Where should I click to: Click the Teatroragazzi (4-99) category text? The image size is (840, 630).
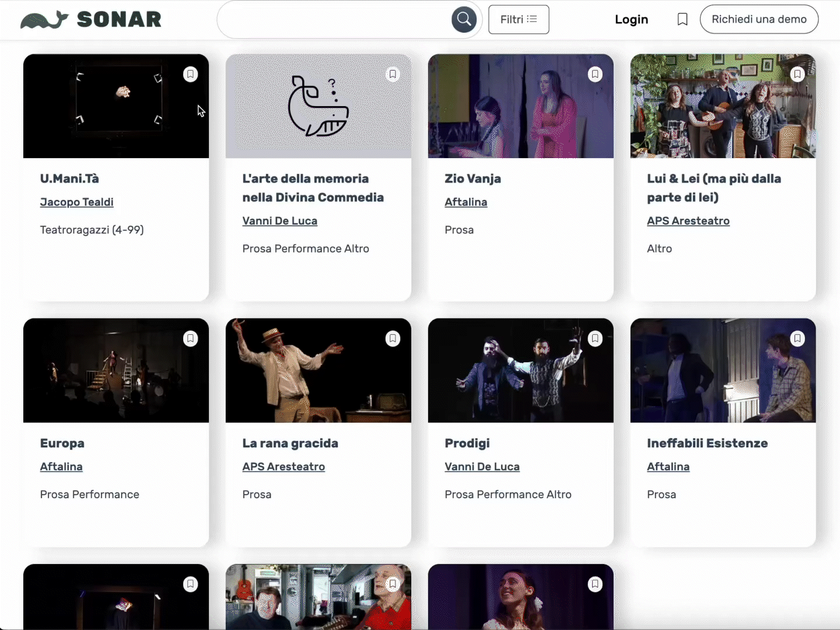pyautogui.click(x=92, y=230)
